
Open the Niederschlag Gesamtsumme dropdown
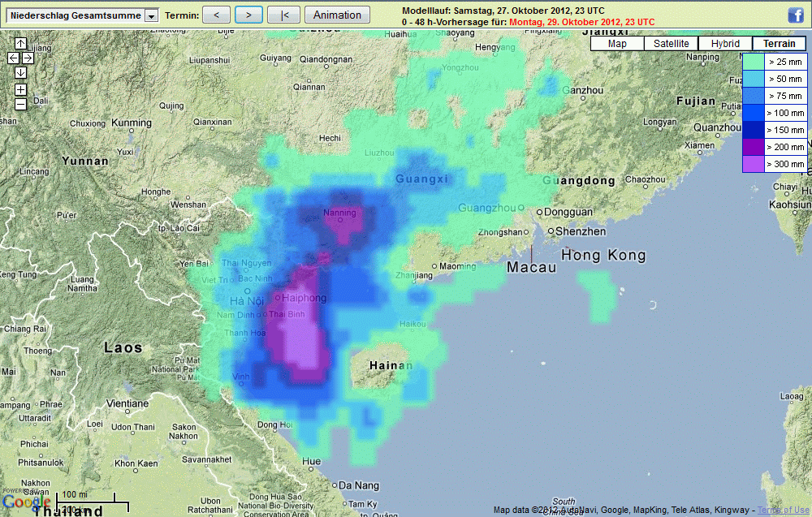[x=82, y=15]
